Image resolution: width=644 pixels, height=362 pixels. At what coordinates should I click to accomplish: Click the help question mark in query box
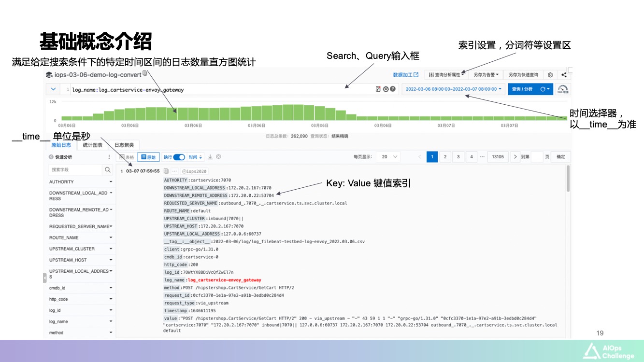[393, 89]
